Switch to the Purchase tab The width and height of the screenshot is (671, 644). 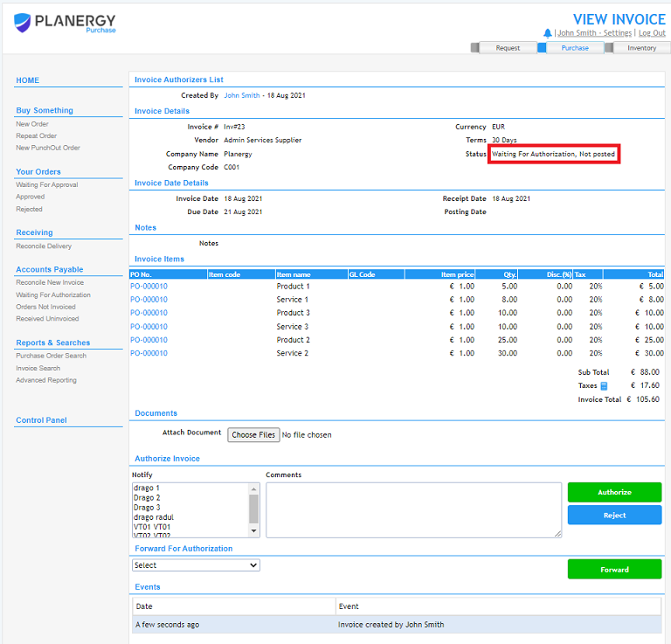coord(575,48)
